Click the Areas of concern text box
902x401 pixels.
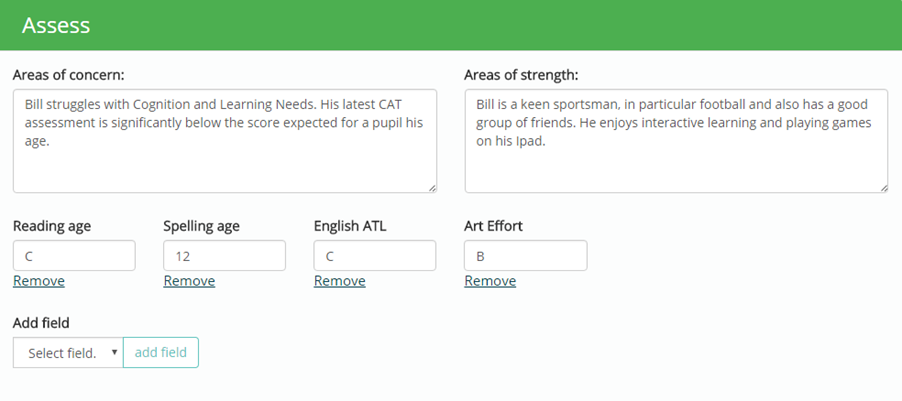click(224, 140)
